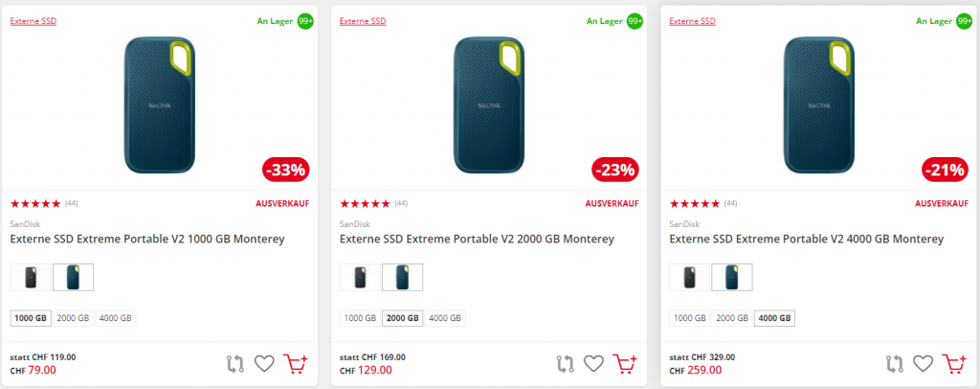The width and height of the screenshot is (980, 389).
Task: Add the 2000 GB SSD to cart
Action: (x=626, y=364)
